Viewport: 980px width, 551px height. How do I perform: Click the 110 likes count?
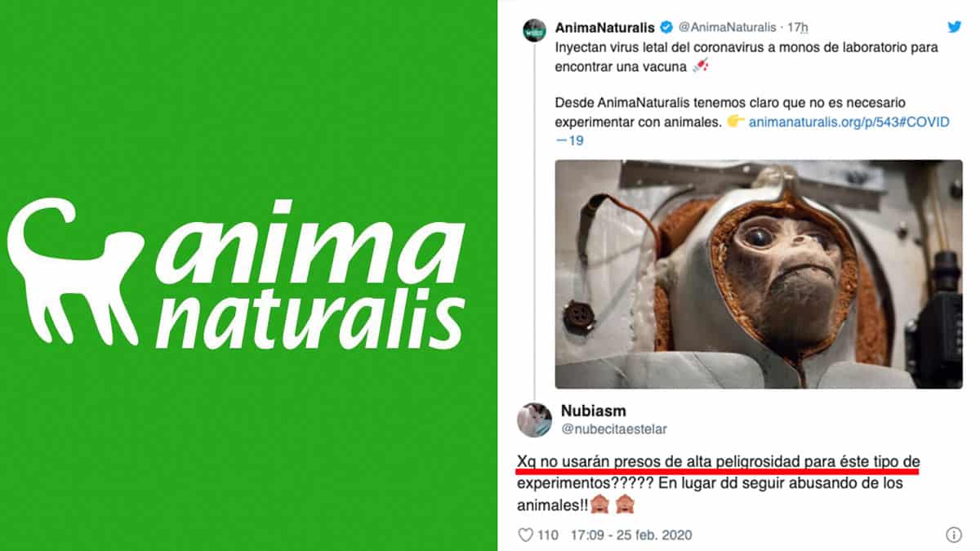coord(548,535)
